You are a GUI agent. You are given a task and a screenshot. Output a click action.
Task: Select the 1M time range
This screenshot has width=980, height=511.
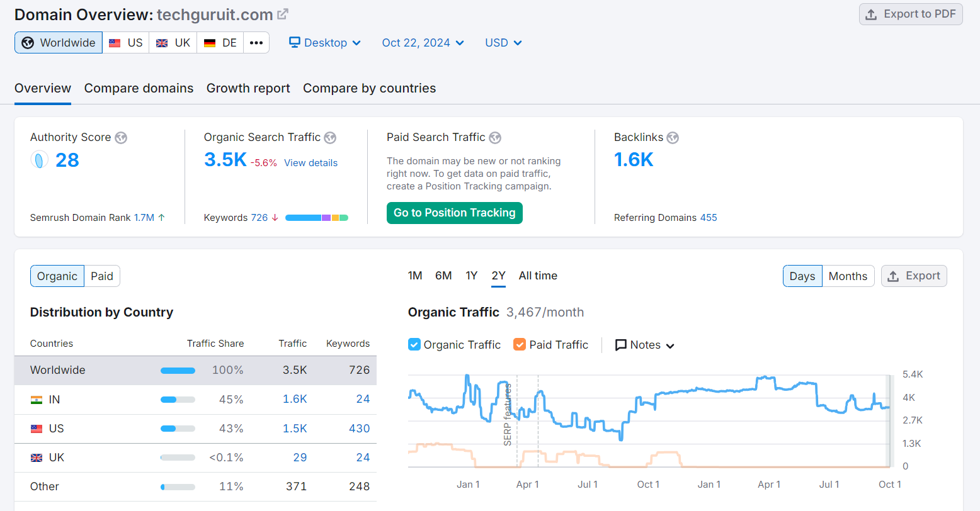click(x=415, y=276)
